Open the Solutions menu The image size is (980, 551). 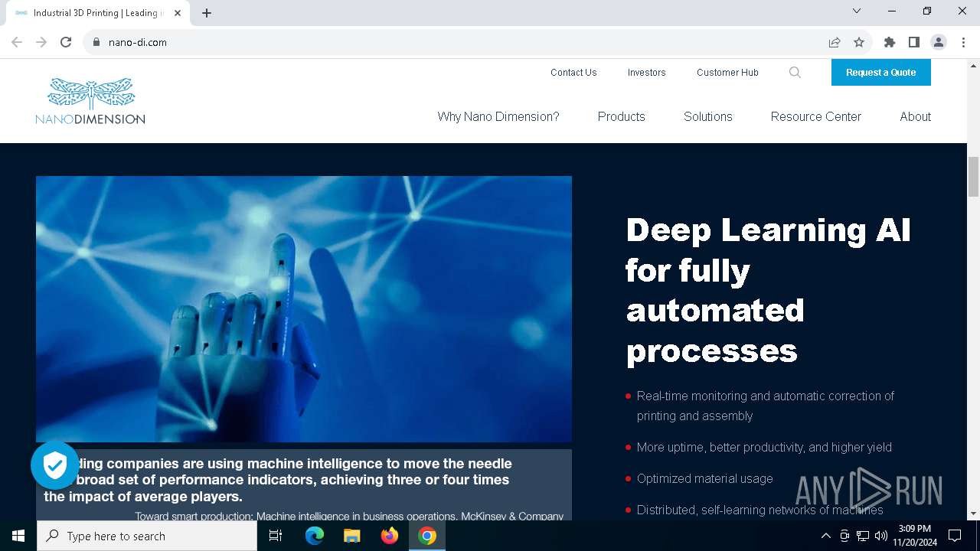point(708,116)
